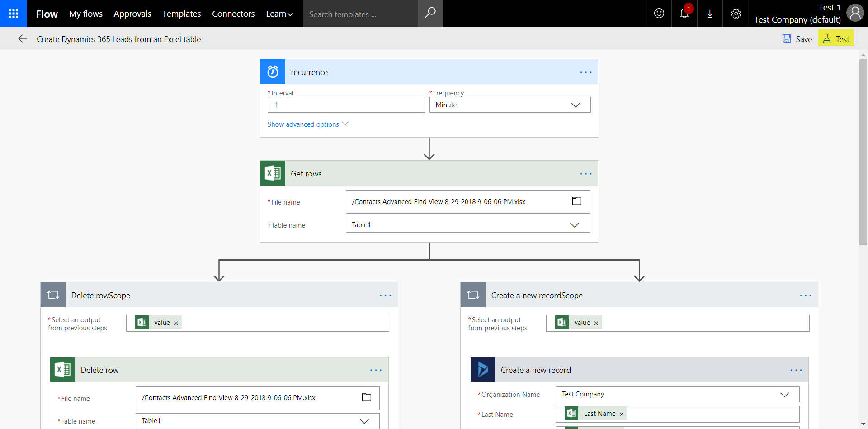Open Create a new recordScope ellipsis menu

(806, 296)
